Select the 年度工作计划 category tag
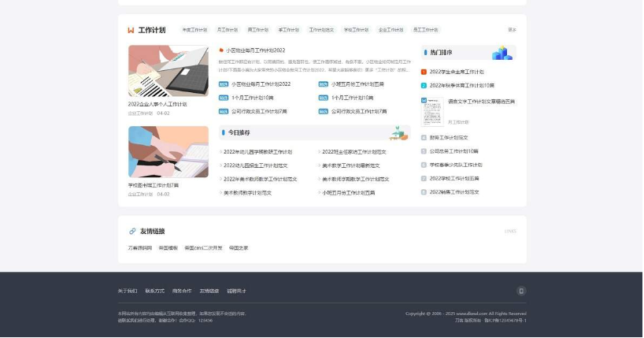Screen dimensions: 644x338 [194, 30]
